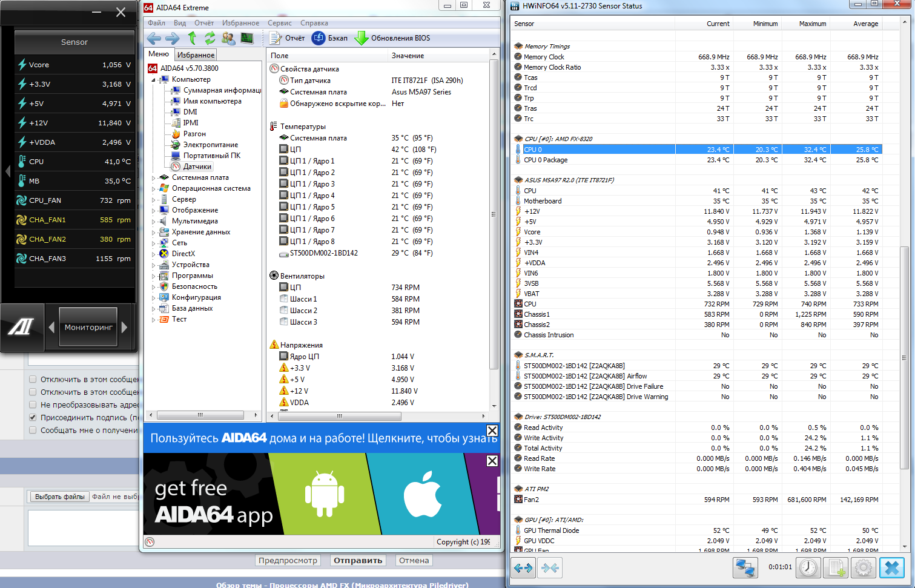Screen dimensions: 915x588
Task: Open the Справка menu in AIDA64
Action: point(314,23)
